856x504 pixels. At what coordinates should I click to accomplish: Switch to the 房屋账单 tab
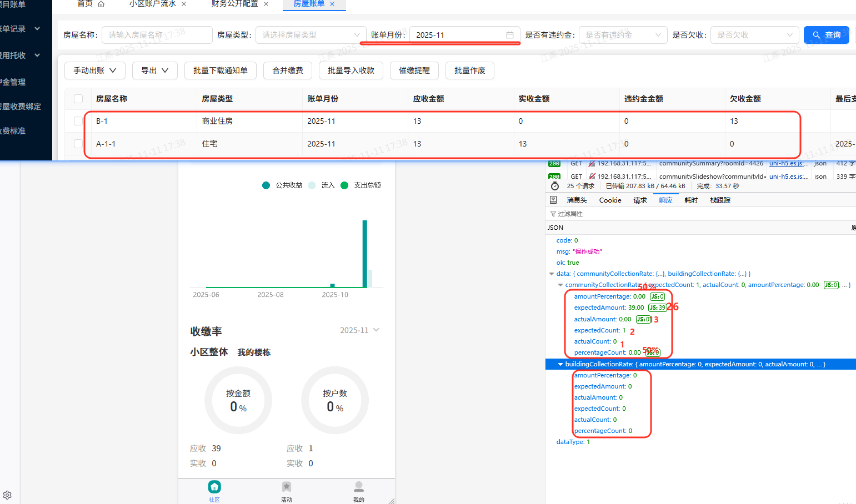pos(309,3)
